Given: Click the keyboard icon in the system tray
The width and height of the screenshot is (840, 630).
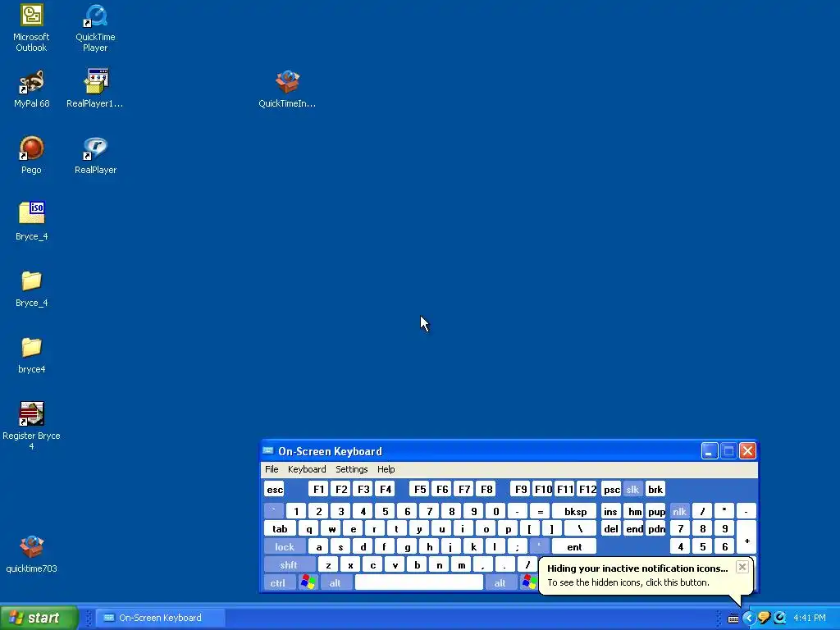Looking at the screenshot, I should (x=733, y=619).
